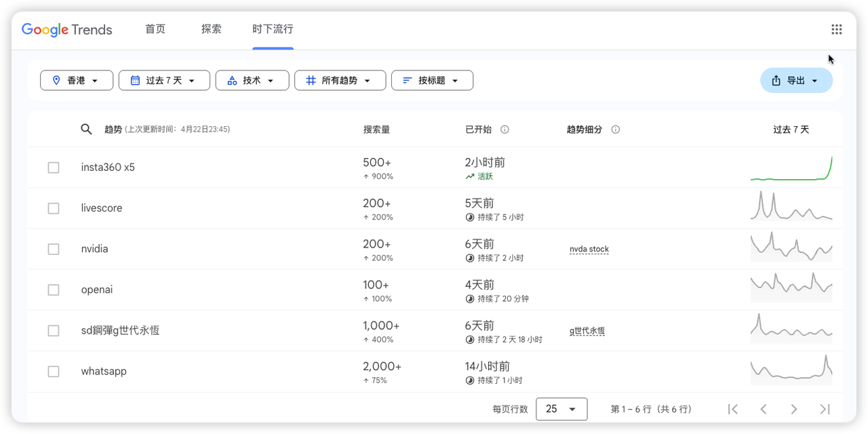Image resolution: width=868 pixels, height=434 pixels.
Task: Tick the nvidia row checkbox
Action: tap(54, 249)
